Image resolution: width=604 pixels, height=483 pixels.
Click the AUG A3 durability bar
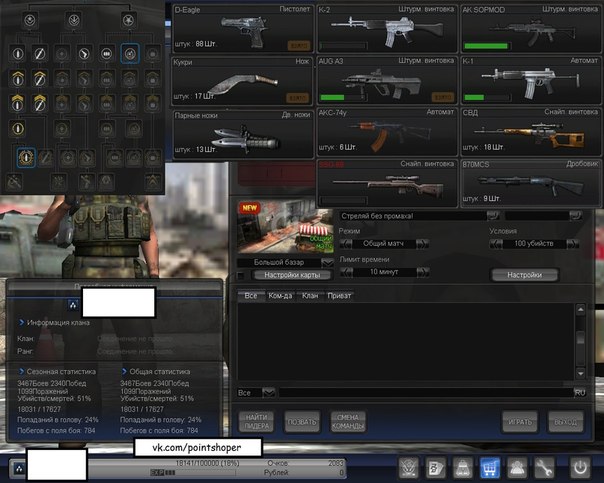[342, 97]
